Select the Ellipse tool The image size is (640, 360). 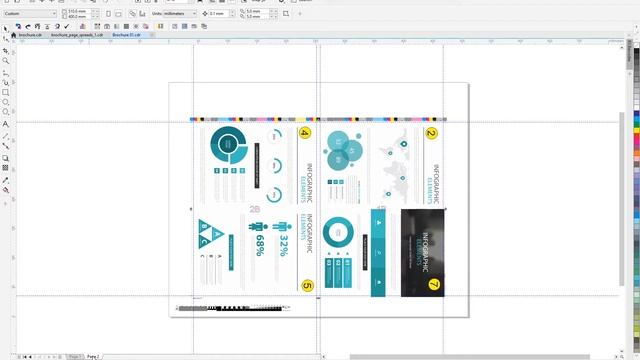5,102
